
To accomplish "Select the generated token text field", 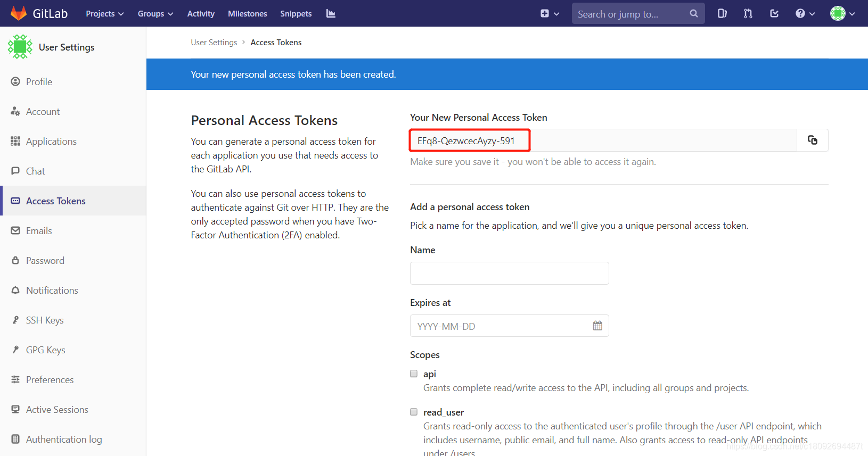I will (x=603, y=140).
